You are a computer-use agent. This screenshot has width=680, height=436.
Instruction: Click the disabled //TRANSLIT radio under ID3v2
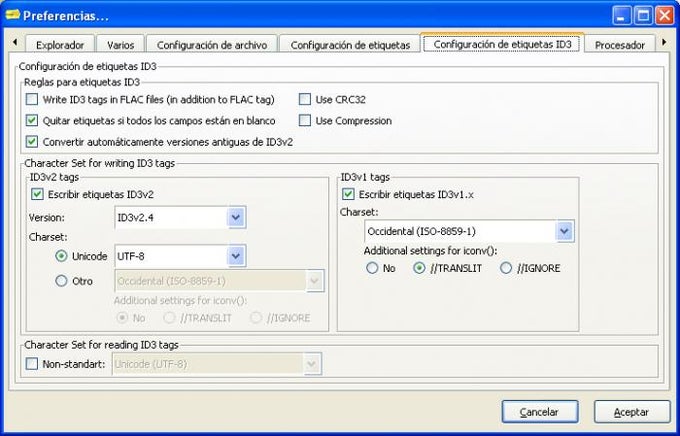(x=169, y=318)
